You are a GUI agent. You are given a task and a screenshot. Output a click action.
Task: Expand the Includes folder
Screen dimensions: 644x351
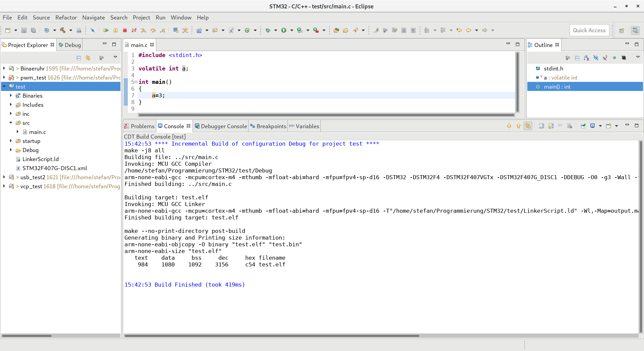tap(11, 105)
